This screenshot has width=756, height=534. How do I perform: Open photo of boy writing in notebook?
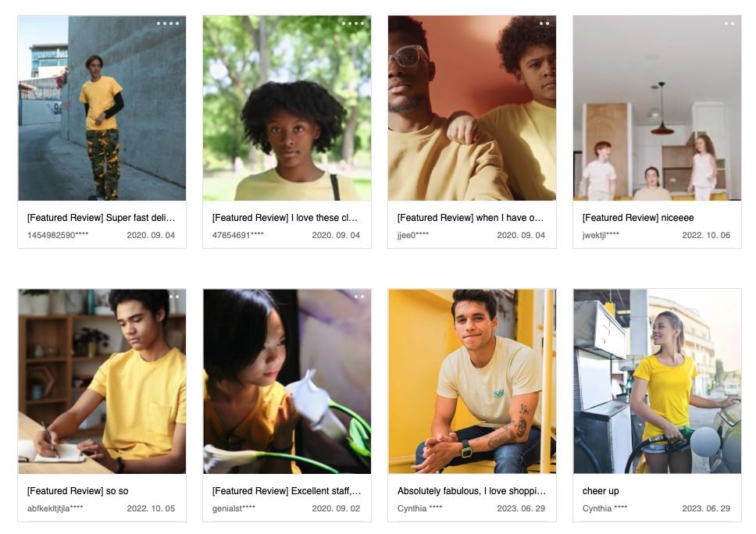102,381
